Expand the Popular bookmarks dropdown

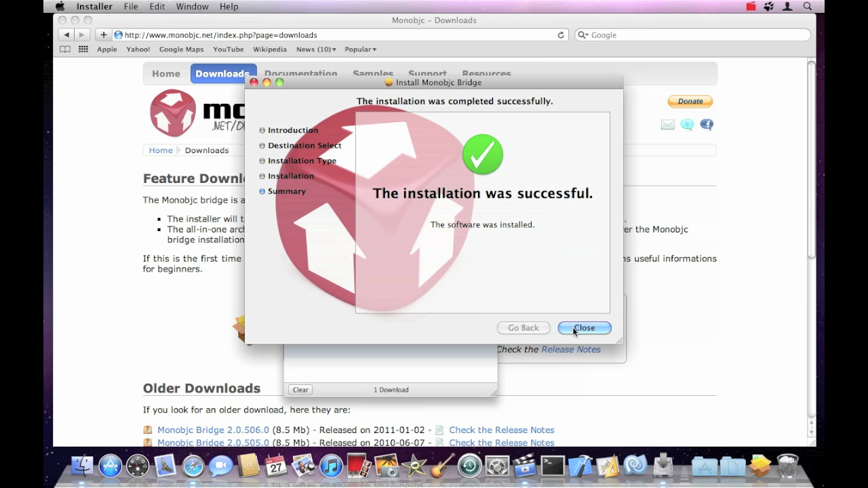[360, 49]
